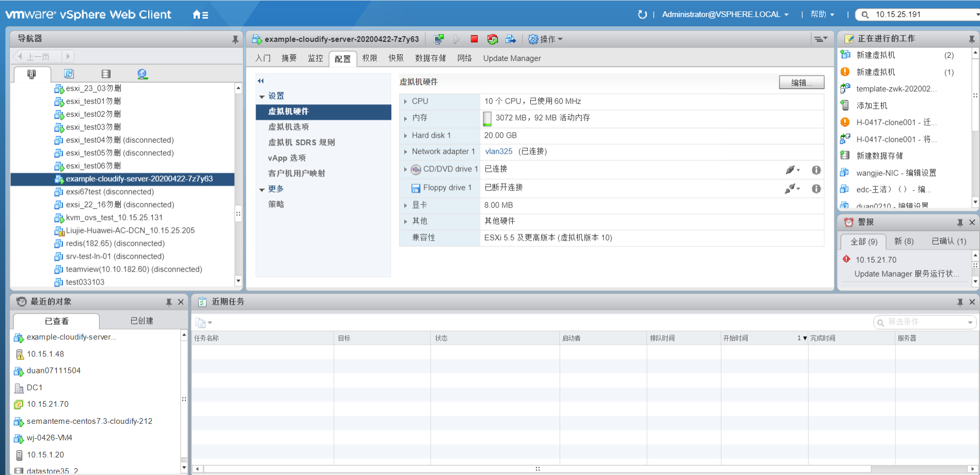Expand the CPU hardware row

pos(405,102)
